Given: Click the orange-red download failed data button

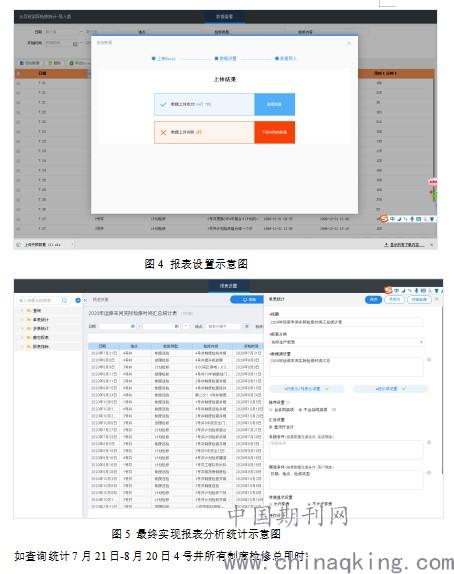Looking at the screenshot, I should 274,132.
